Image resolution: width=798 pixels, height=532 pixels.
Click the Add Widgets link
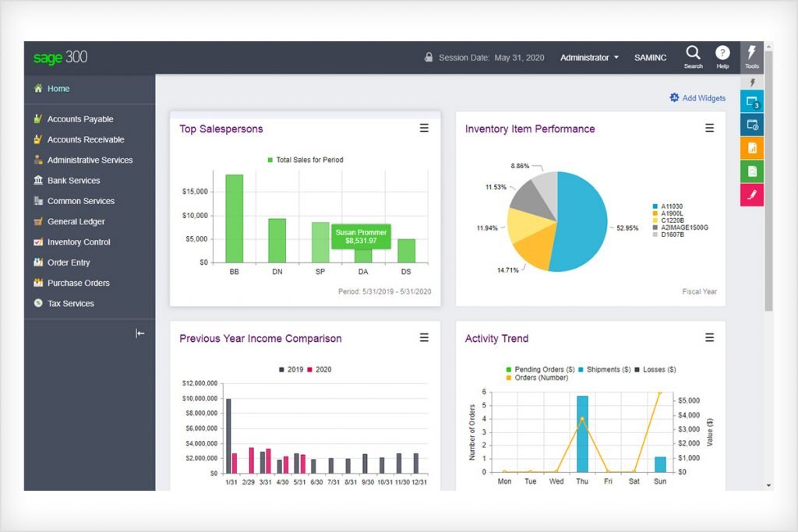(x=697, y=98)
